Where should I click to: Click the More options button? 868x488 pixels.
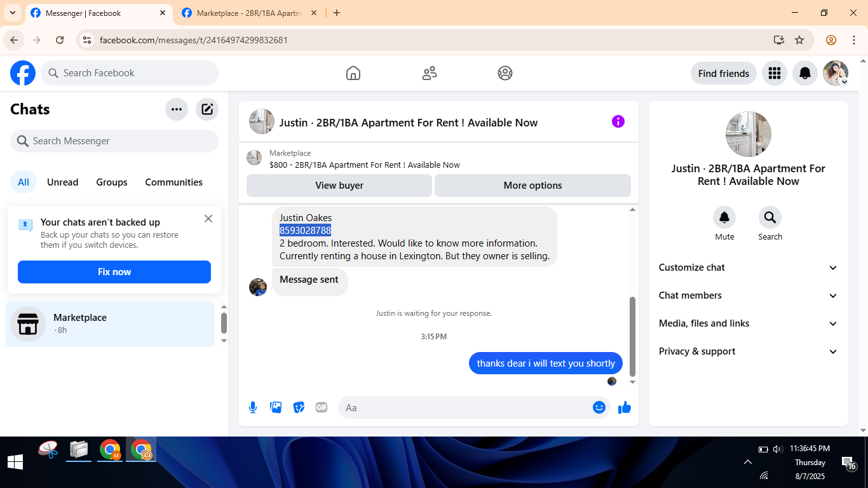tap(532, 186)
